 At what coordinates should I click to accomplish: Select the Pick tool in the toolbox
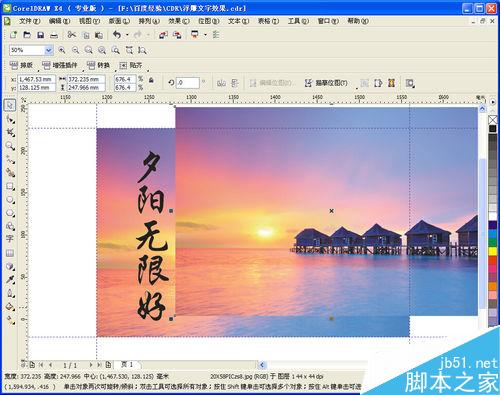(x=10, y=106)
